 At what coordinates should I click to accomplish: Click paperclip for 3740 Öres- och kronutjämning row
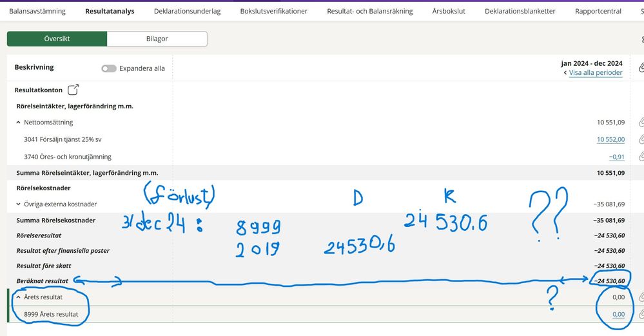641,156
